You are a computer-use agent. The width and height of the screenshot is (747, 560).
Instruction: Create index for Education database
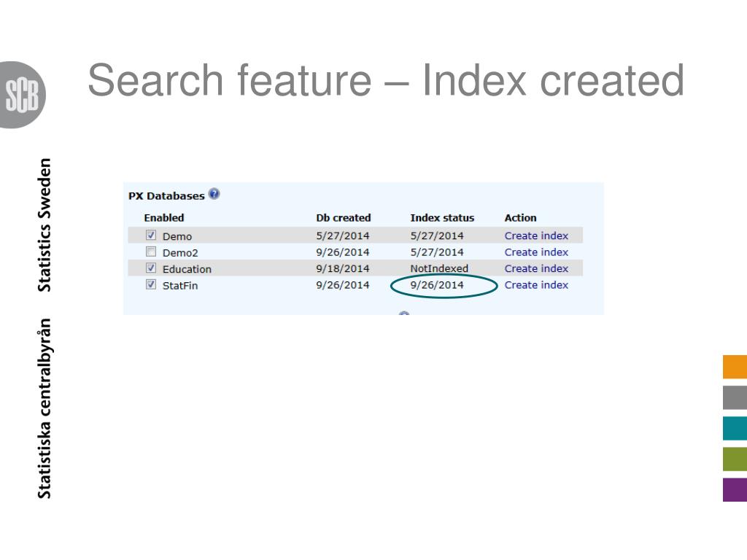click(536, 268)
